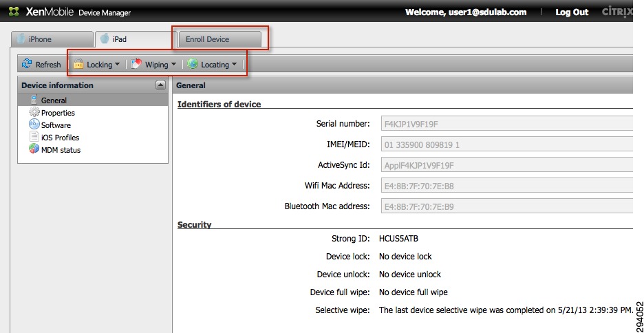Click the 'No device lock' status text
The height and width of the screenshot is (333, 644).
(x=405, y=257)
